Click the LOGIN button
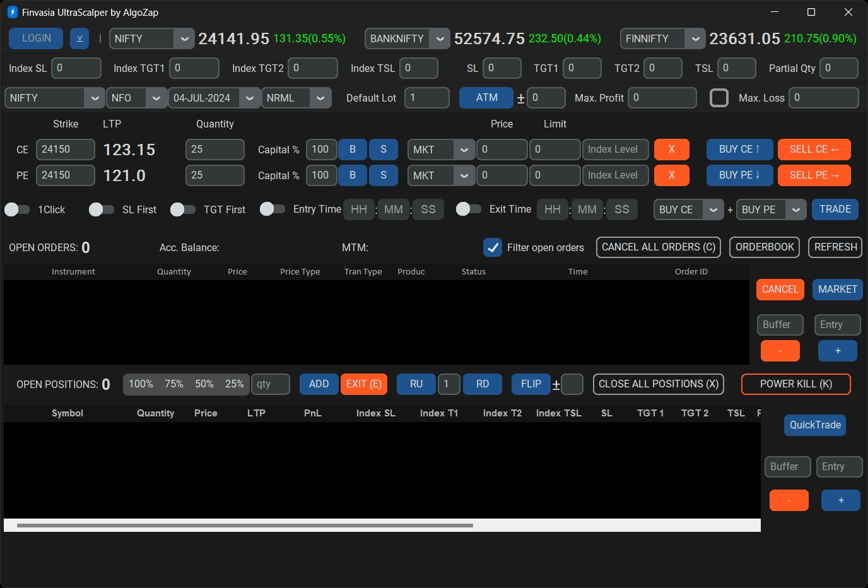The height and width of the screenshot is (588, 868). 36,38
